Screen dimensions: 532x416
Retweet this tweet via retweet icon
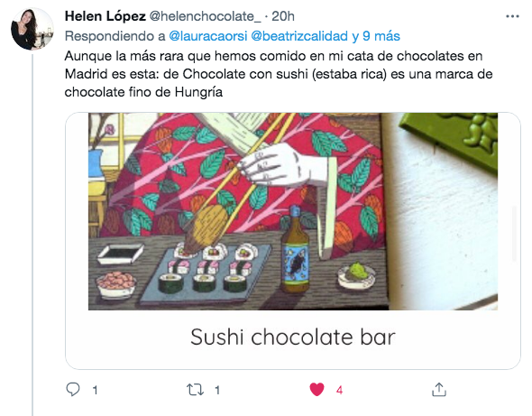(196, 390)
